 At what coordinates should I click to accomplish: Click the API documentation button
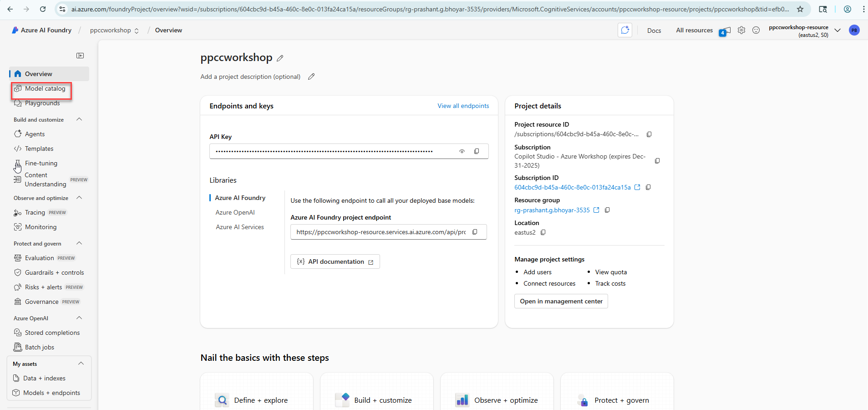click(335, 261)
